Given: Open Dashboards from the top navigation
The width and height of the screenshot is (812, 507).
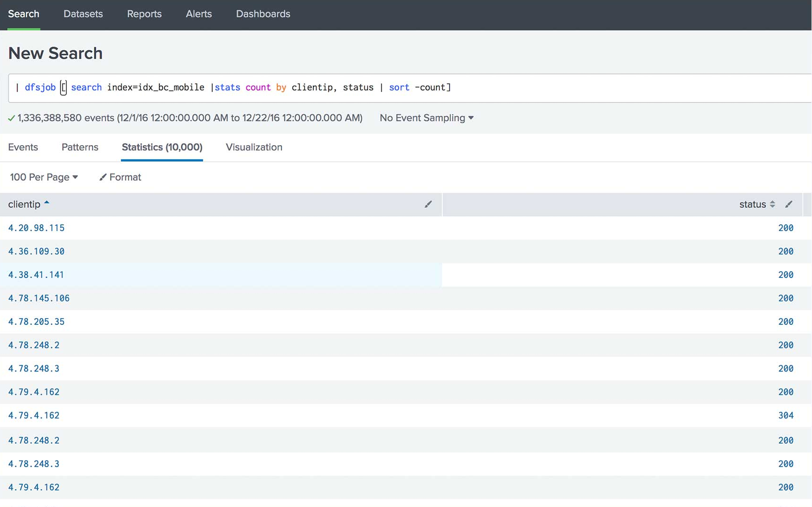Looking at the screenshot, I should pos(263,14).
